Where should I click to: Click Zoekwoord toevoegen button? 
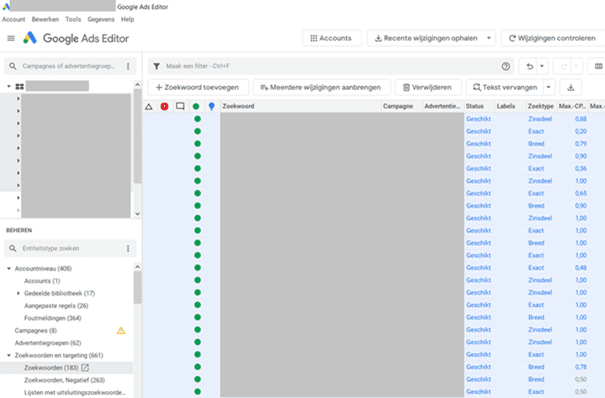coord(198,88)
